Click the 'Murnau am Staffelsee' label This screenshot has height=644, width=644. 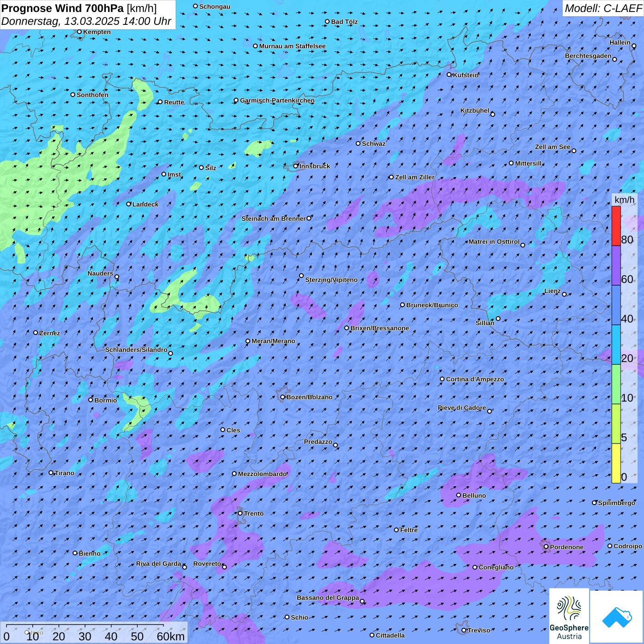coord(293,46)
